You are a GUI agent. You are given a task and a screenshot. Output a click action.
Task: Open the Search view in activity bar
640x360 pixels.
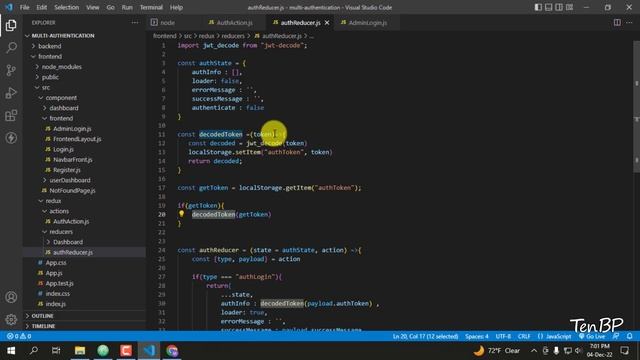[x=11, y=47]
